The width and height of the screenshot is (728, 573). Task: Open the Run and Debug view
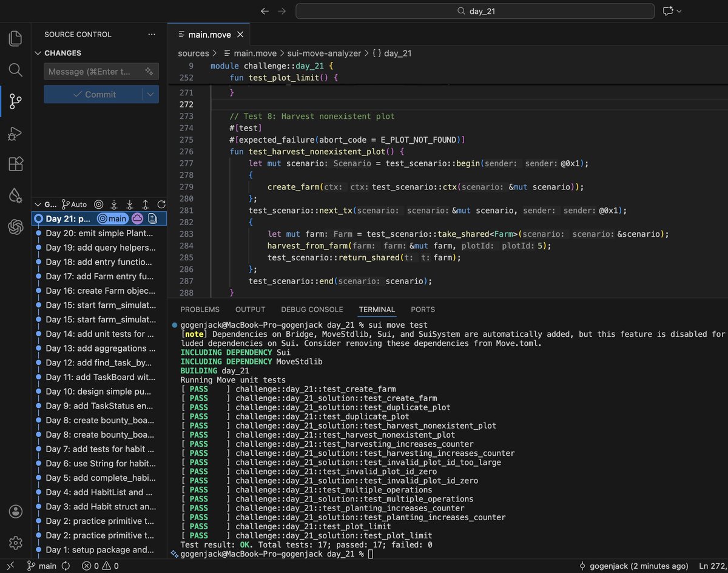click(16, 133)
